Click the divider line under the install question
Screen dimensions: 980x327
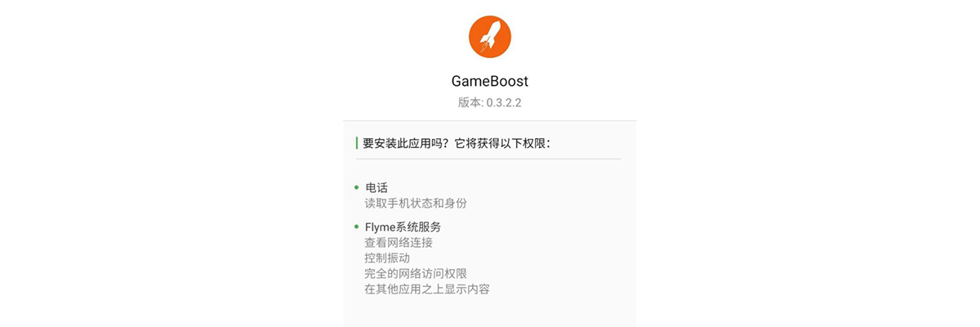point(488,159)
